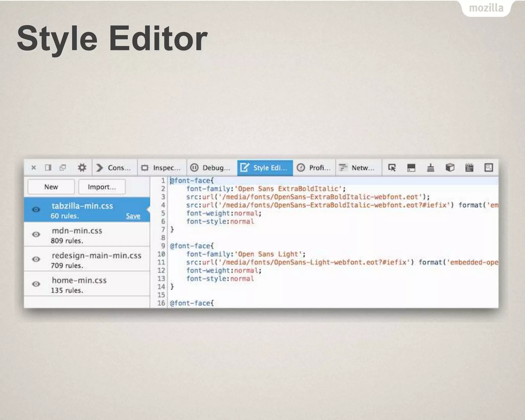Toggle visibility of tabzilla-min.css
525x420 pixels.
tap(36, 209)
